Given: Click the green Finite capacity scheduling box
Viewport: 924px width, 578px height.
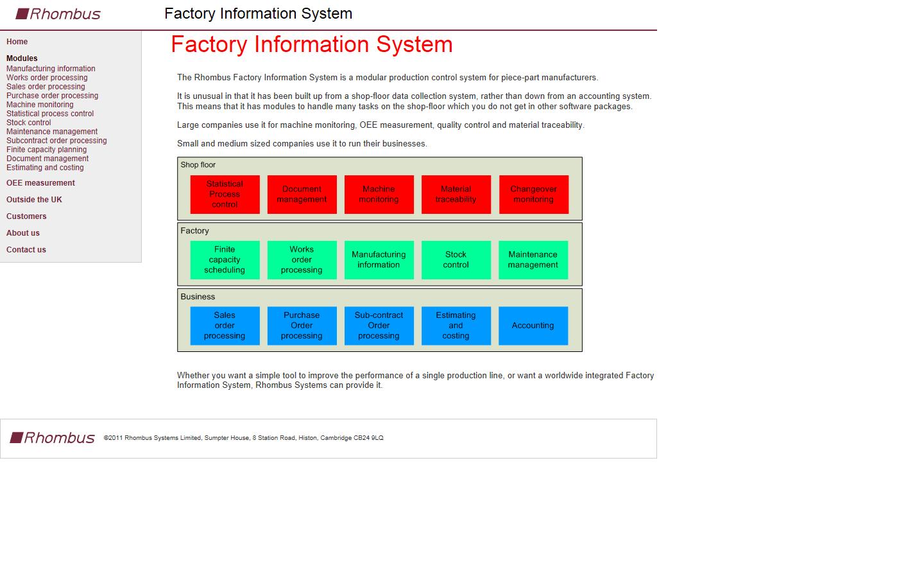Looking at the screenshot, I should pyautogui.click(x=225, y=260).
